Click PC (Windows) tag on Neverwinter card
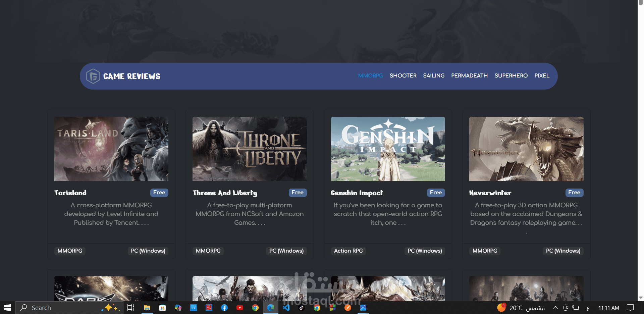The width and height of the screenshot is (644, 314). pos(563,251)
